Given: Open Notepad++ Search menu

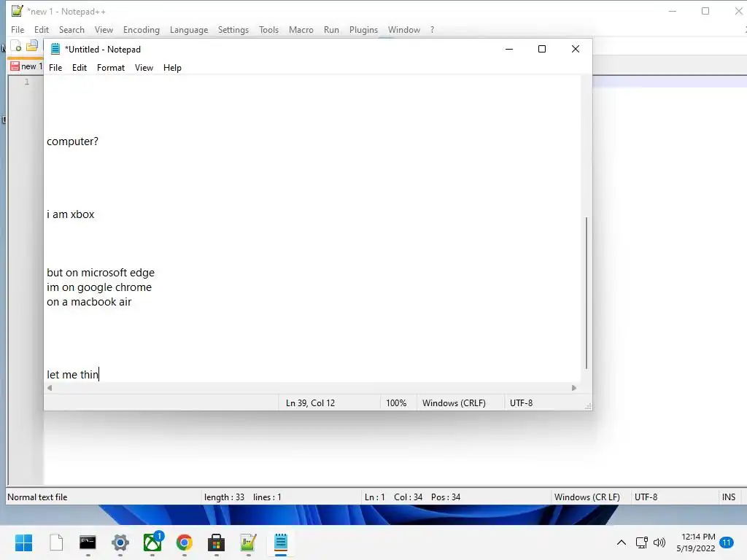Looking at the screenshot, I should [71, 29].
